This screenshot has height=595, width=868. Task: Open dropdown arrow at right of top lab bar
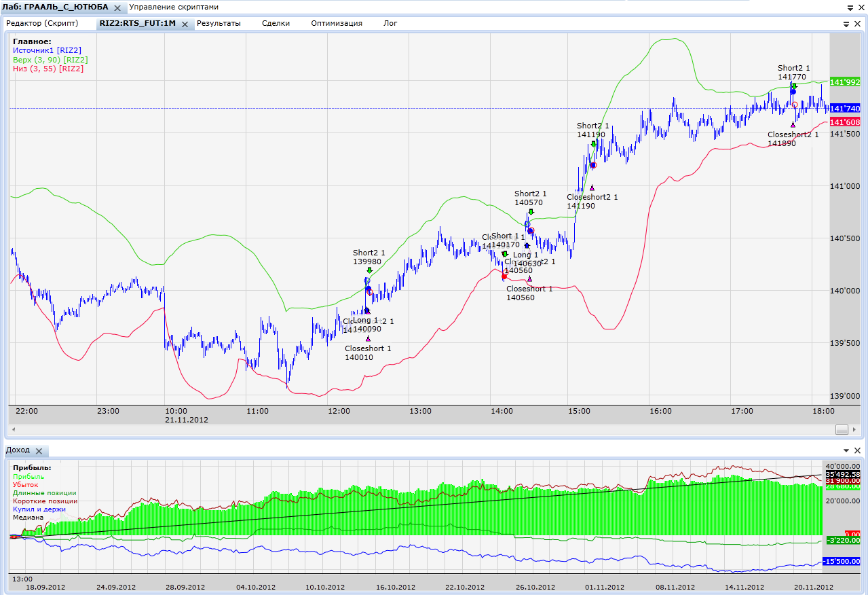click(x=850, y=7)
